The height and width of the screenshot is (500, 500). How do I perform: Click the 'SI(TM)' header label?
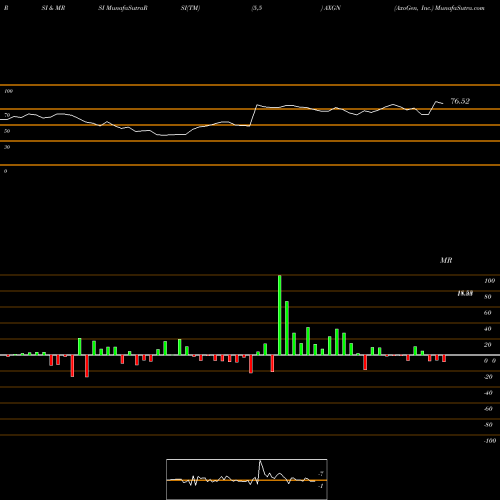pyautogui.click(x=190, y=8)
